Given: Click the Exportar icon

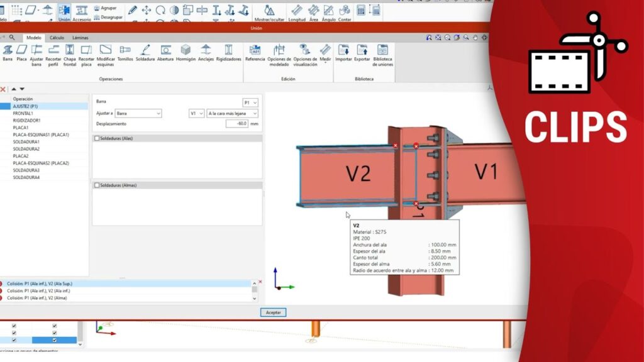Looking at the screenshot, I should 362,53.
